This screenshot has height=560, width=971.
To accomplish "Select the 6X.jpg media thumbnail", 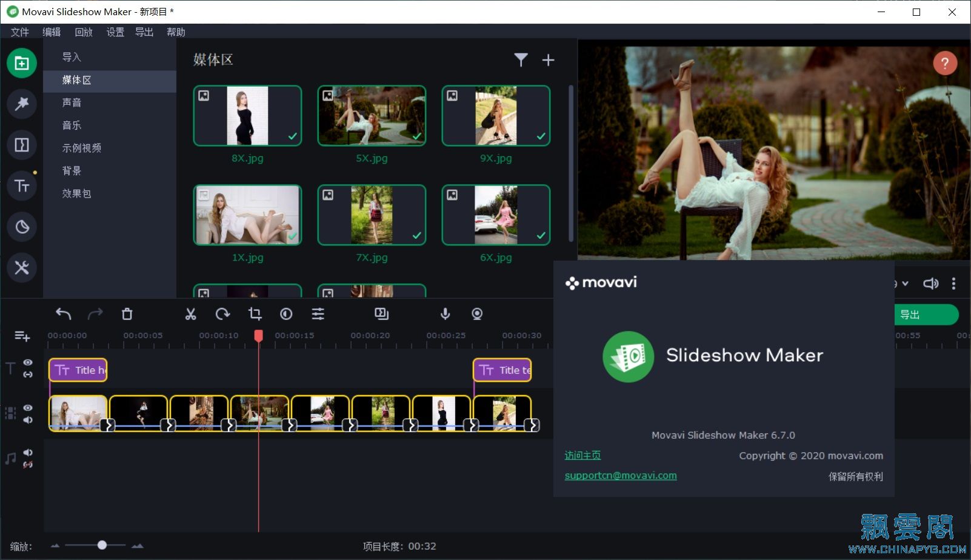I will [496, 215].
